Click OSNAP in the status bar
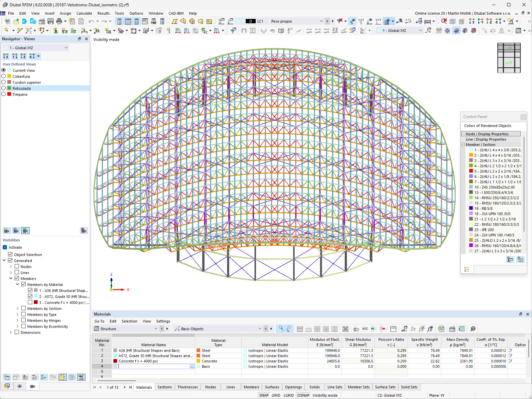The height and width of the screenshot is (399, 532). [x=303, y=395]
